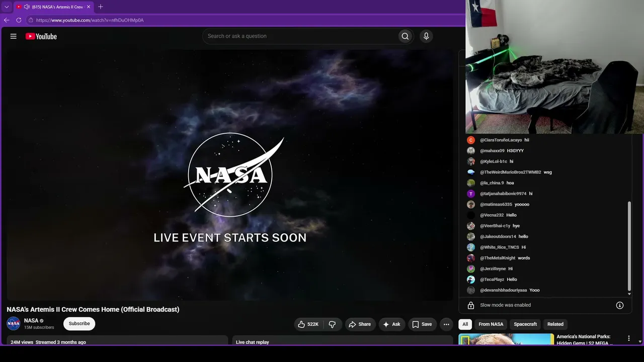Share the Artemis II video
Image resolution: width=644 pixels, height=362 pixels.
point(360,324)
